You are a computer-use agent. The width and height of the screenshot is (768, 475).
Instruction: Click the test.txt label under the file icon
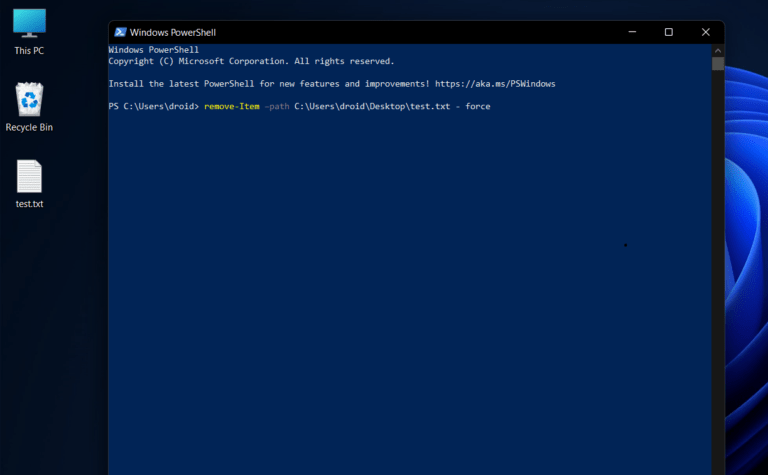click(x=29, y=204)
